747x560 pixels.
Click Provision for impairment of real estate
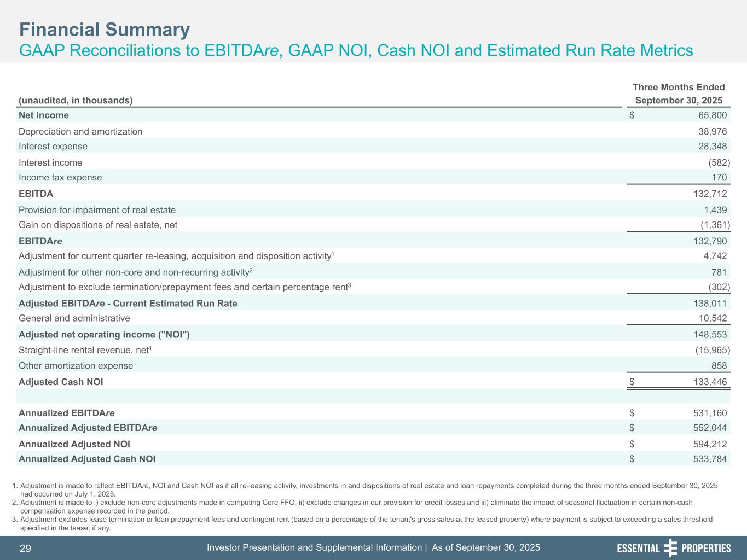[x=97, y=211]
